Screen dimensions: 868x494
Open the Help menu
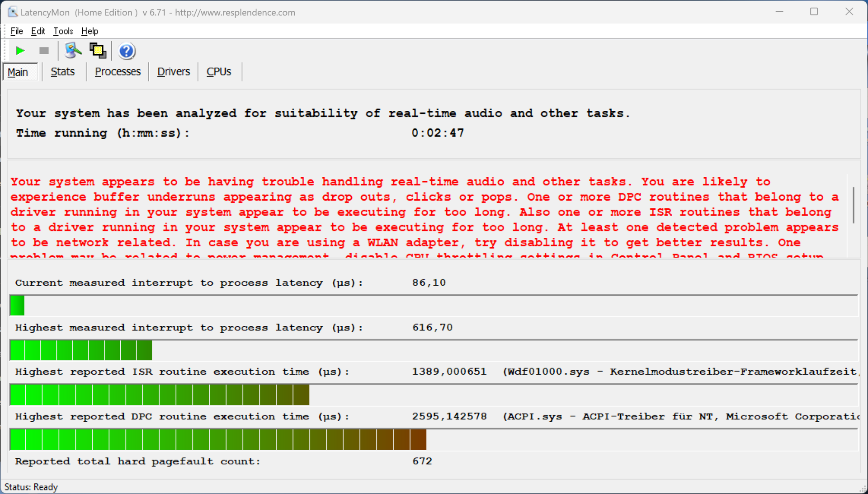click(90, 31)
